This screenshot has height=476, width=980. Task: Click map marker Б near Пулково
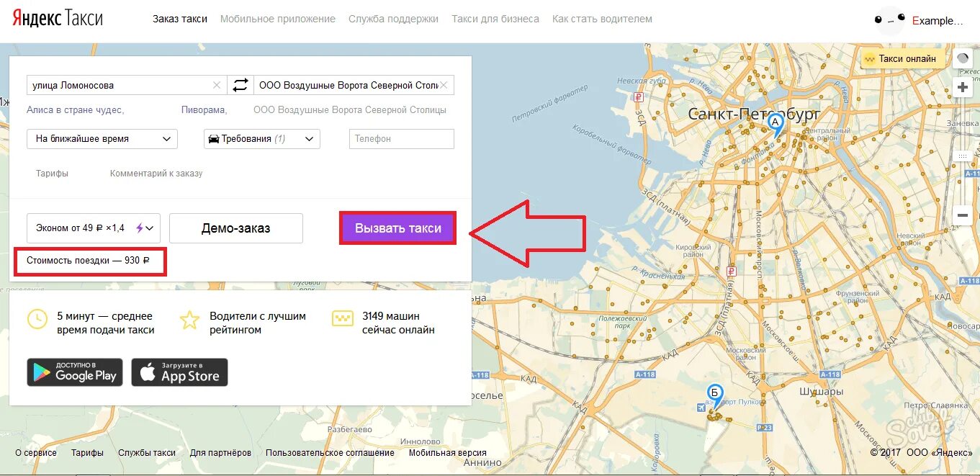click(714, 395)
